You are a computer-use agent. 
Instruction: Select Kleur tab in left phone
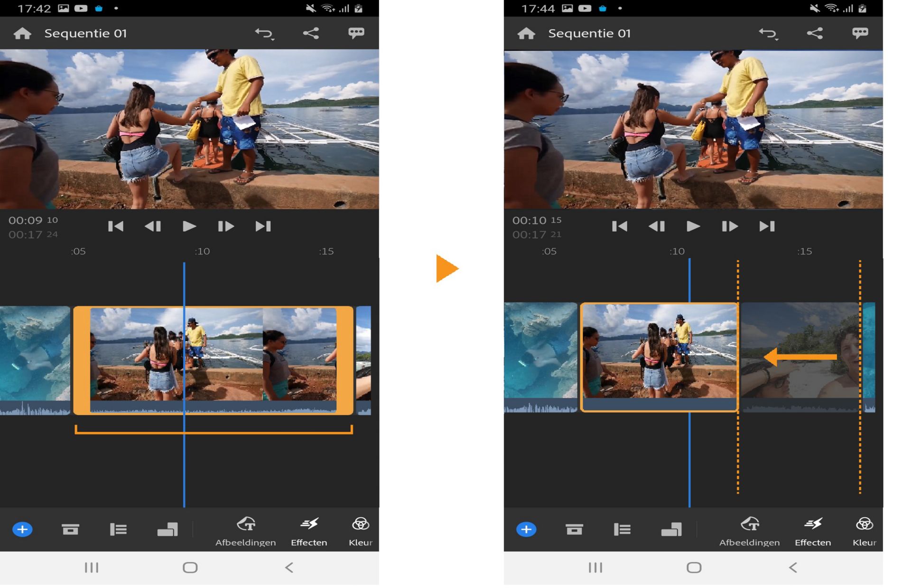point(360,532)
